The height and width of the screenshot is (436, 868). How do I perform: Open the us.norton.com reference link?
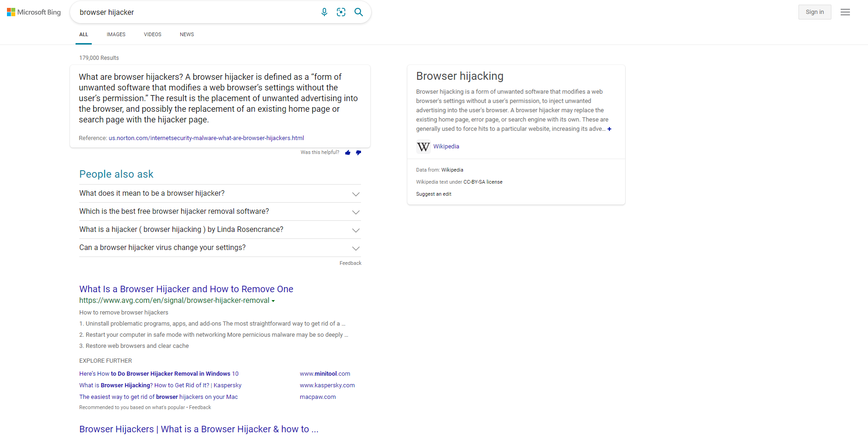pos(206,138)
